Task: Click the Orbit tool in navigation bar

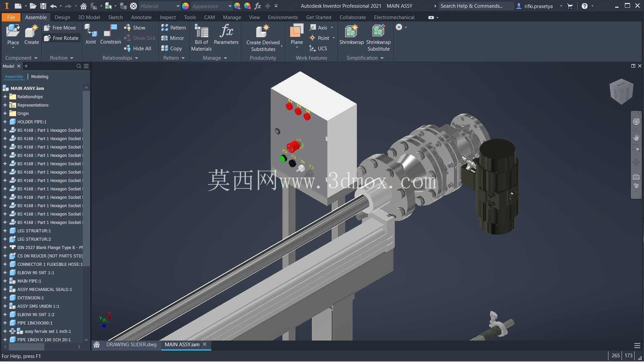Action: (636, 163)
